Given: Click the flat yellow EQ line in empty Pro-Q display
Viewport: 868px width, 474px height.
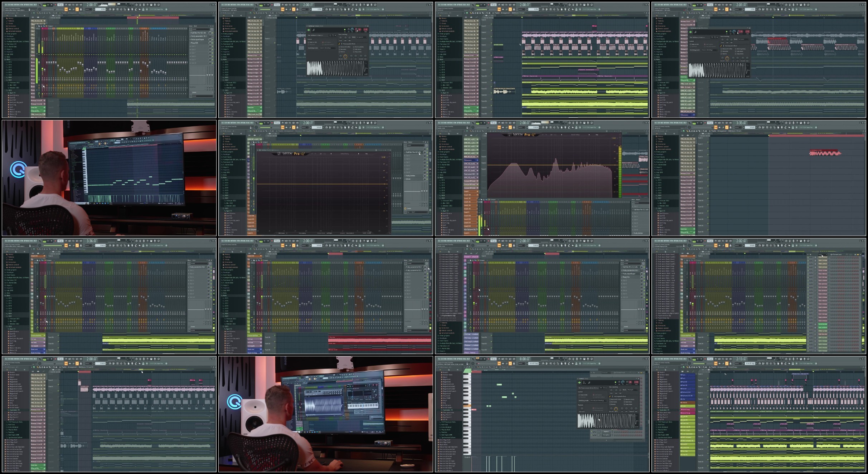Looking at the screenshot, I should [323, 184].
